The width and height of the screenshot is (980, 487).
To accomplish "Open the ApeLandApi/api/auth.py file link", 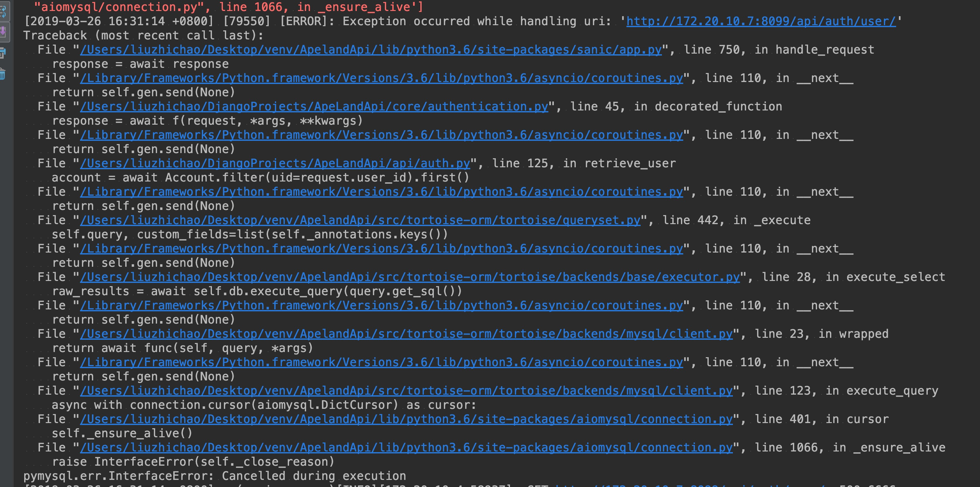I will point(275,163).
